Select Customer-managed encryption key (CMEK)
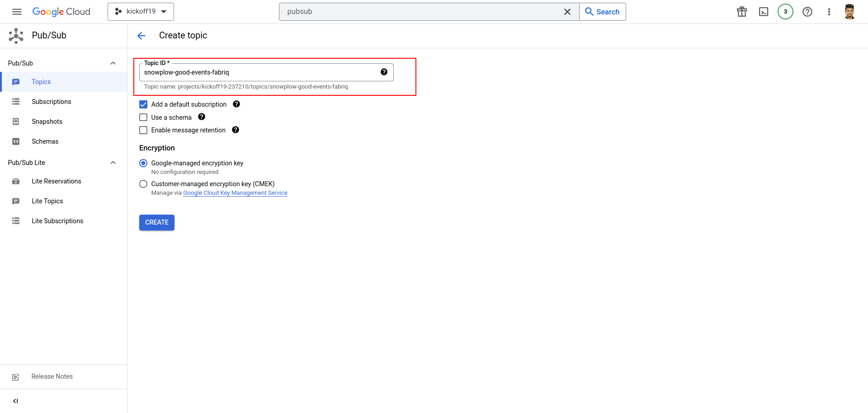 (143, 184)
